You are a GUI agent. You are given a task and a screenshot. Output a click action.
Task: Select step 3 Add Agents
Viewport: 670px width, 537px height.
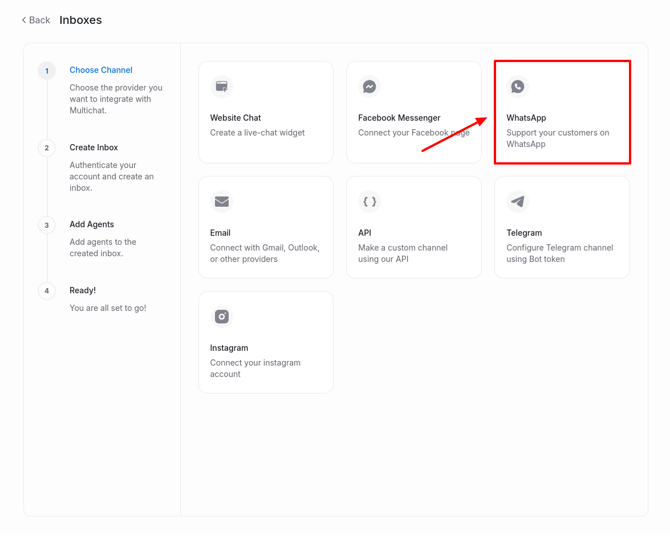click(92, 224)
